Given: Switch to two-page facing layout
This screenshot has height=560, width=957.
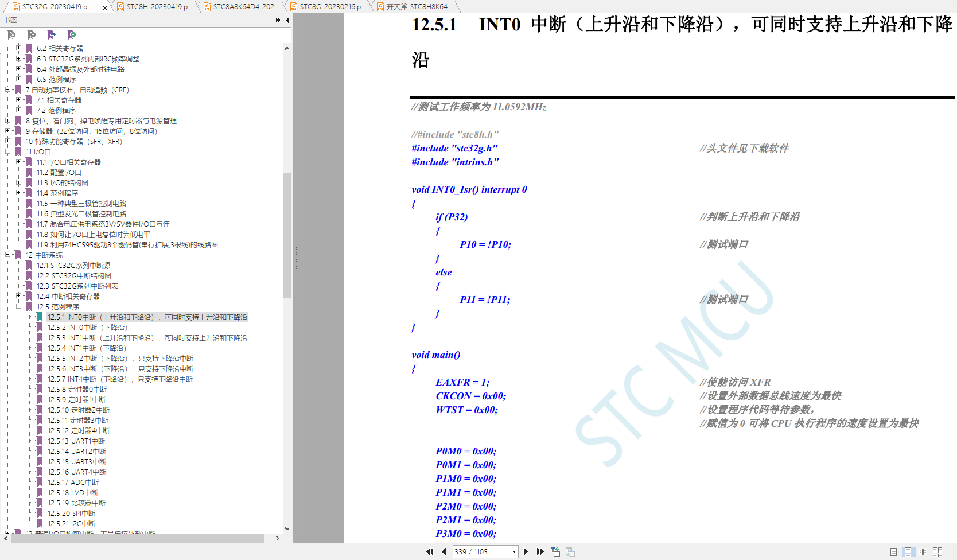Looking at the screenshot, I should pyautogui.click(x=923, y=551).
